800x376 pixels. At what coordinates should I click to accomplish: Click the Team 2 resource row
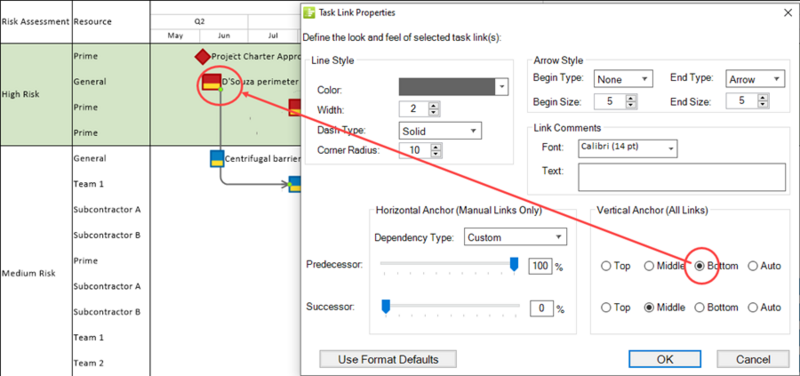coord(89,363)
